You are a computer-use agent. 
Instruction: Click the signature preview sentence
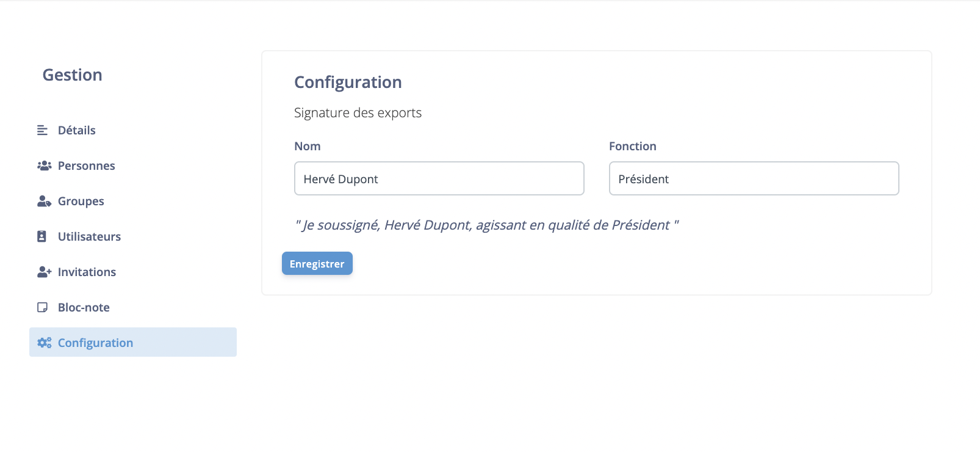tap(487, 225)
